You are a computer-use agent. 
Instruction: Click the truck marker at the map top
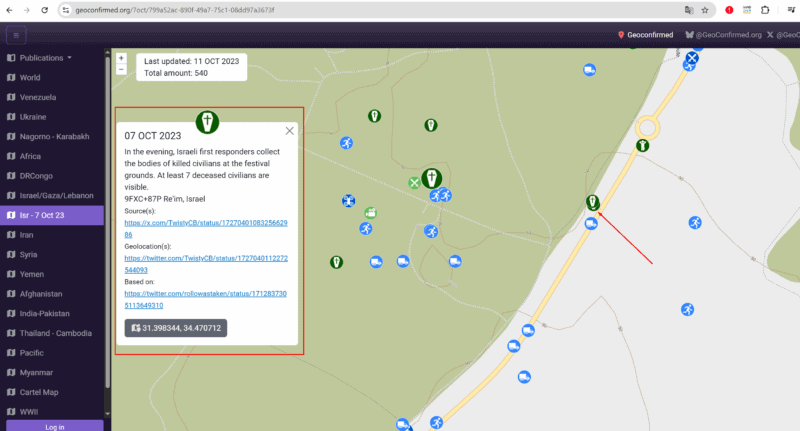[x=590, y=70]
